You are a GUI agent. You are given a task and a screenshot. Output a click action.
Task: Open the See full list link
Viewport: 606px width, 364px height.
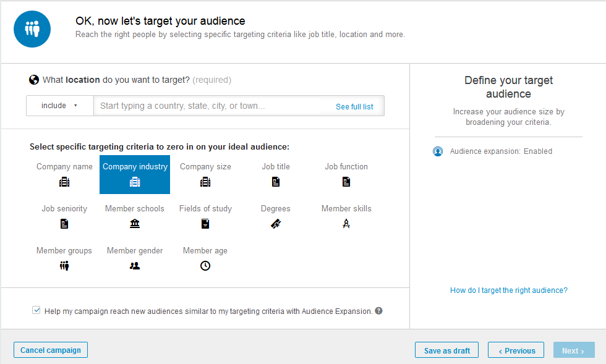click(x=354, y=106)
